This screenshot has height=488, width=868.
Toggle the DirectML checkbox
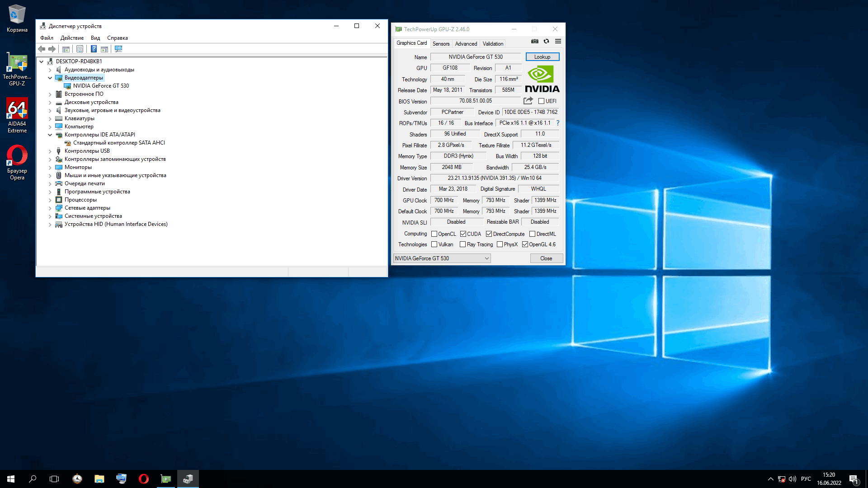pyautogui.click(x=532, y=234)
